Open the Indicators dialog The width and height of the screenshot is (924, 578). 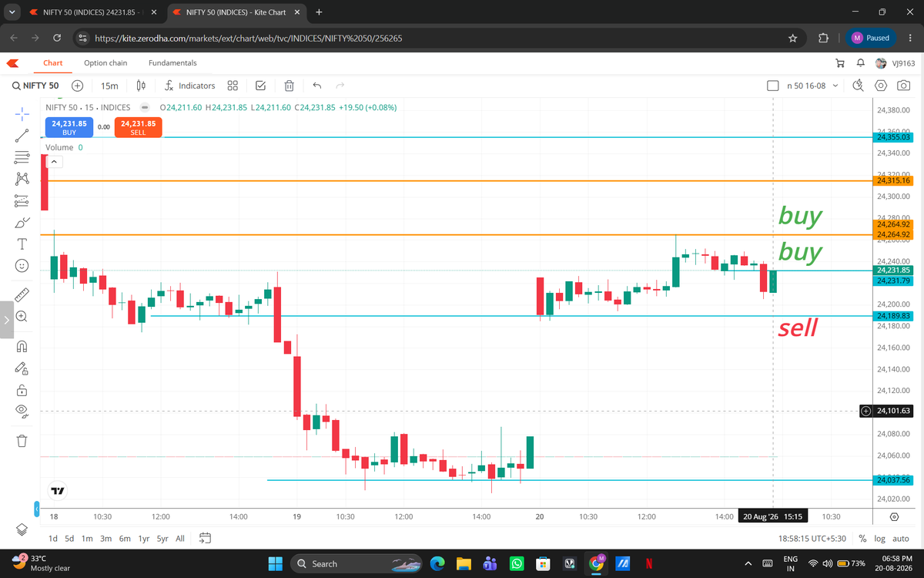189,86
